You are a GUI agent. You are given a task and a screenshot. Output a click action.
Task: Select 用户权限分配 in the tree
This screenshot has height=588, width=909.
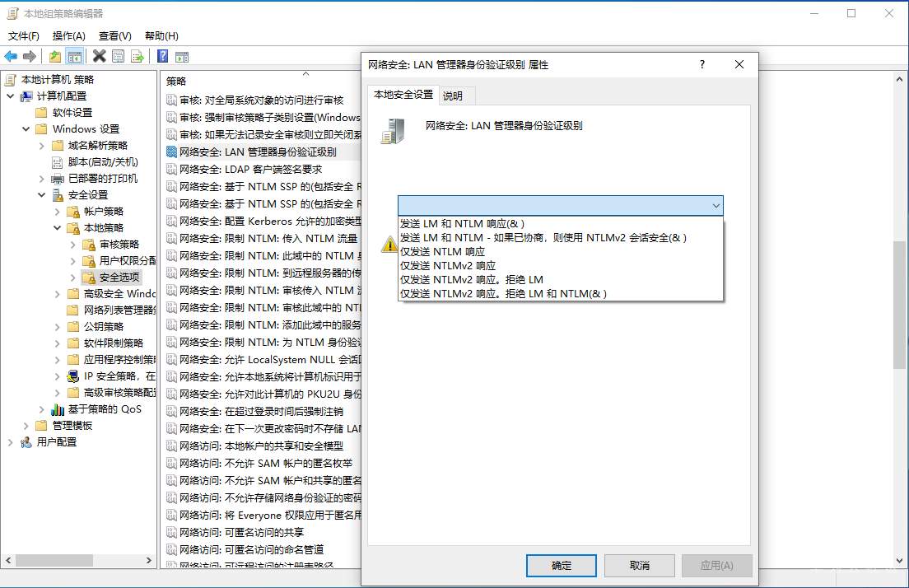[127, 261]
